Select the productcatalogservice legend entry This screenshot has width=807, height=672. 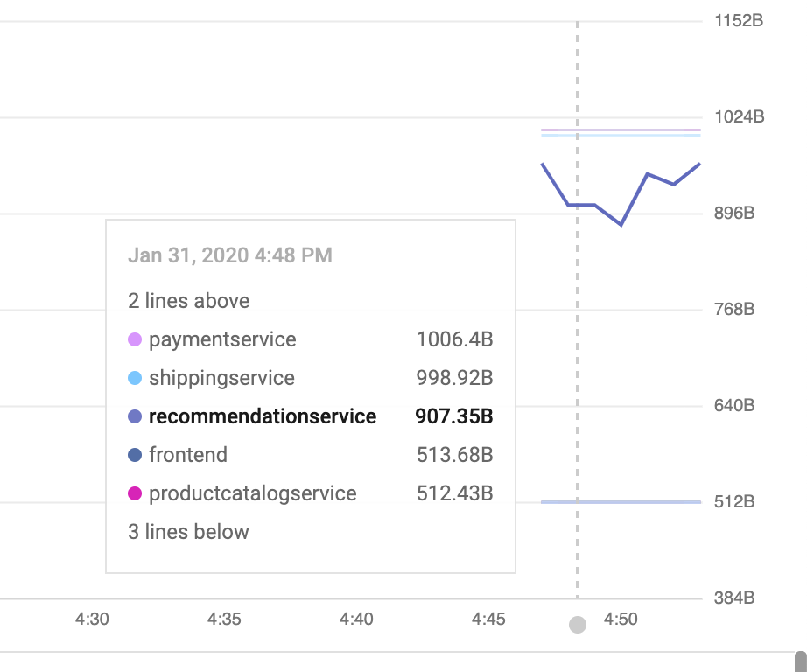(x=253, y=493)
